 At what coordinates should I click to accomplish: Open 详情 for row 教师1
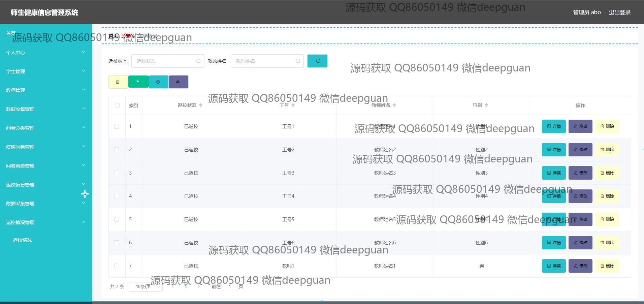click(554, 266)
